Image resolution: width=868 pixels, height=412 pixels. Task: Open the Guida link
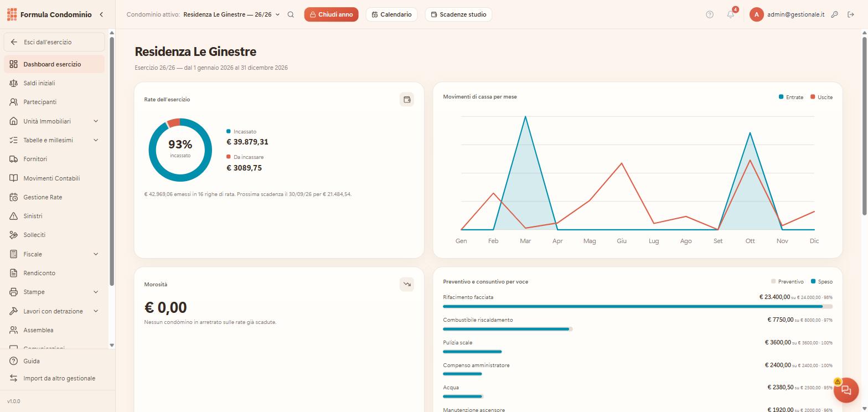(54, 361)
